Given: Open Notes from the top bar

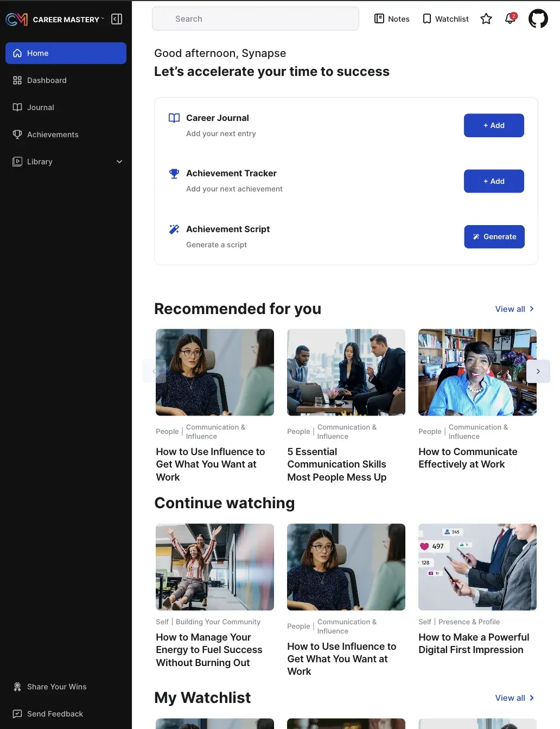Looking at the screenshot, I should (392, 19).
